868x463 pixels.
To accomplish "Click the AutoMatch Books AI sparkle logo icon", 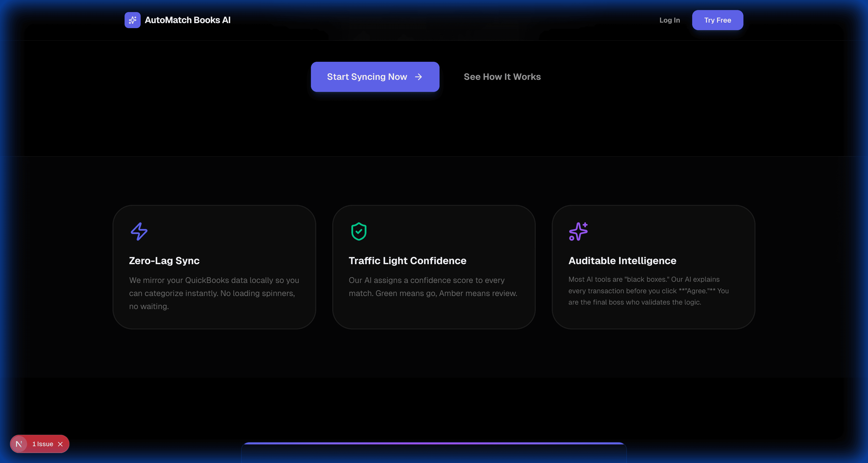I will [x=132, y=20].
